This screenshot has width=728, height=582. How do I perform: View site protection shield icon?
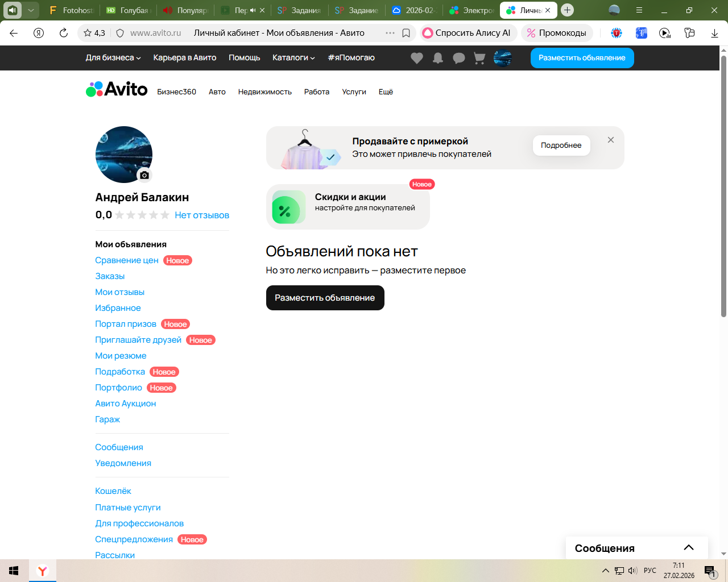pyautogui.click(x=120, y=33)
